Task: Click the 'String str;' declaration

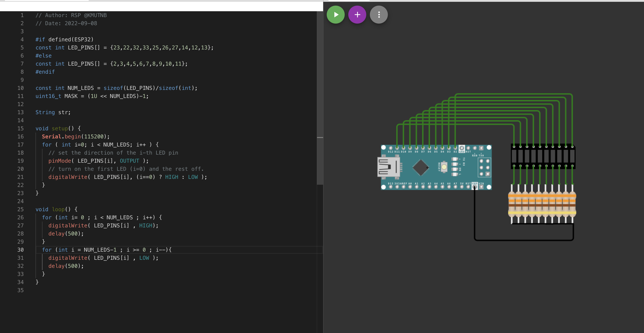Action: click(x=53, y=112)
